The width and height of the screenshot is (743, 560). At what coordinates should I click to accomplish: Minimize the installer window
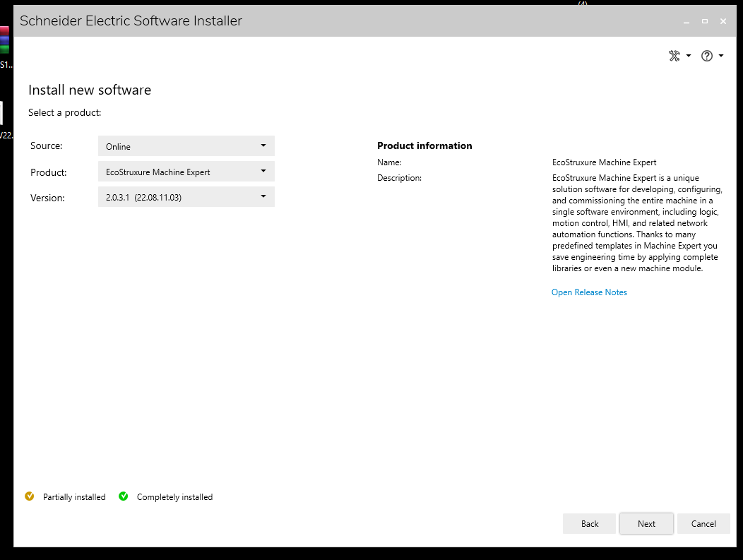(x=686, y=21)
